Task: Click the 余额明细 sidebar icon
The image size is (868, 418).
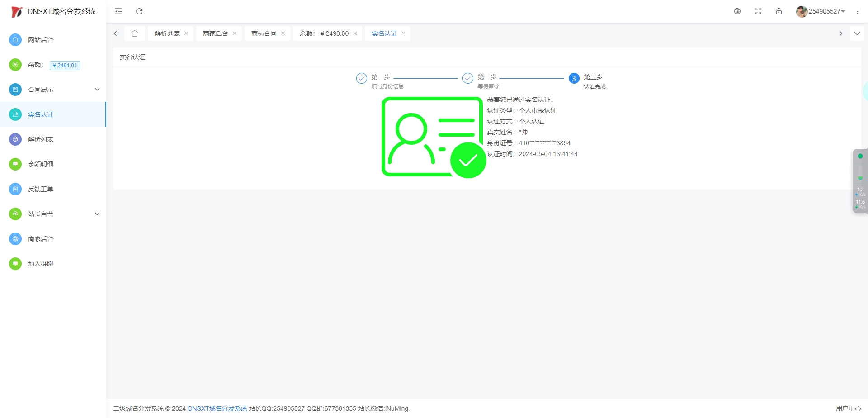Action: pos(15,164)
